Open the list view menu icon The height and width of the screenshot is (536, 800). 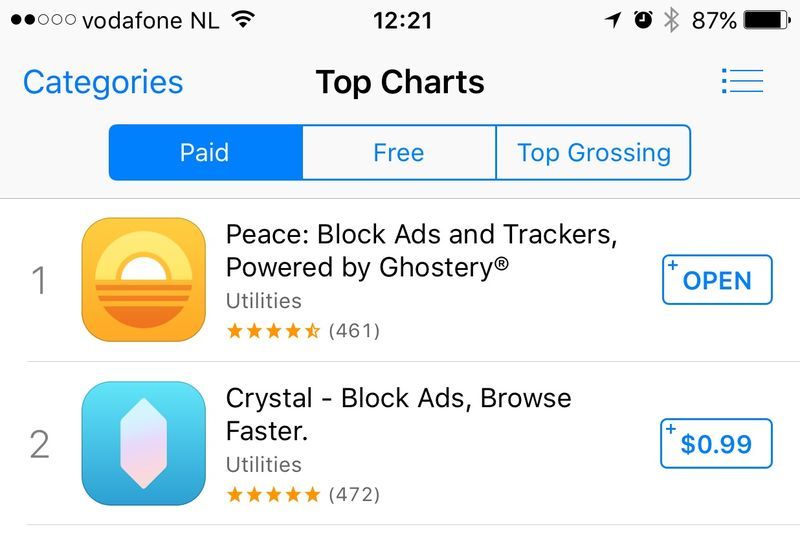click(x=742, y=82)
